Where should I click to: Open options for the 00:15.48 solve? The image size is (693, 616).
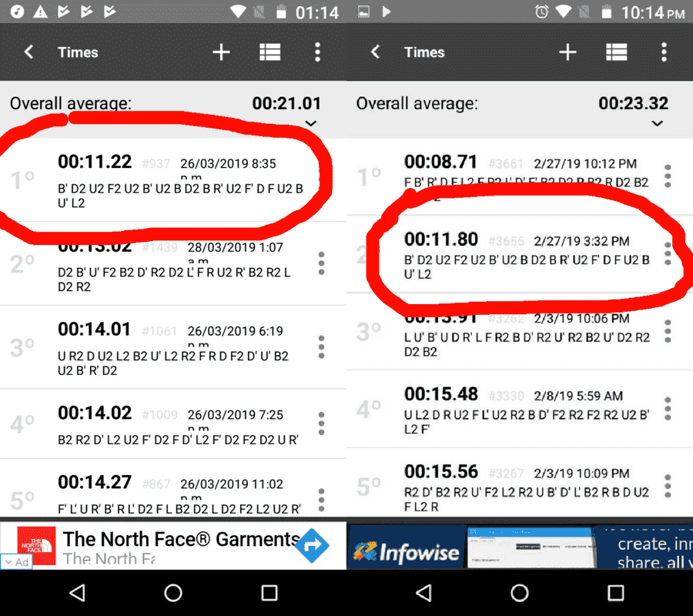click(668, 408)
